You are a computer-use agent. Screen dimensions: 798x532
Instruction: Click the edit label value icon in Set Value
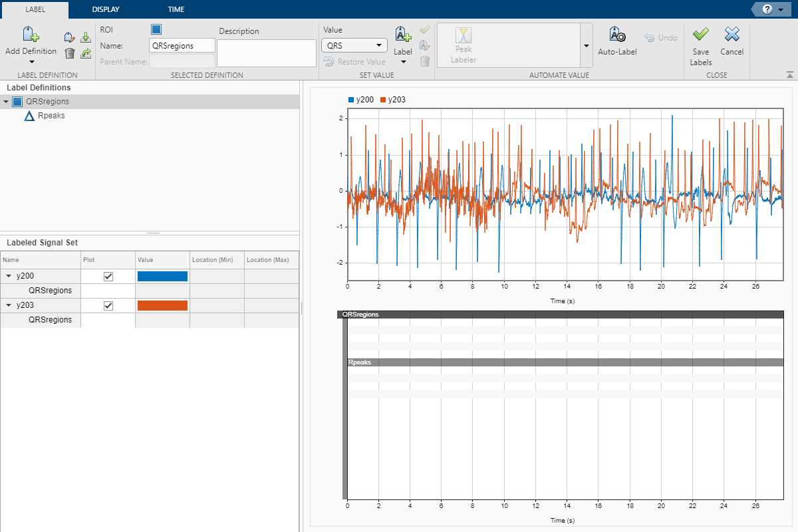coord(425,46)
